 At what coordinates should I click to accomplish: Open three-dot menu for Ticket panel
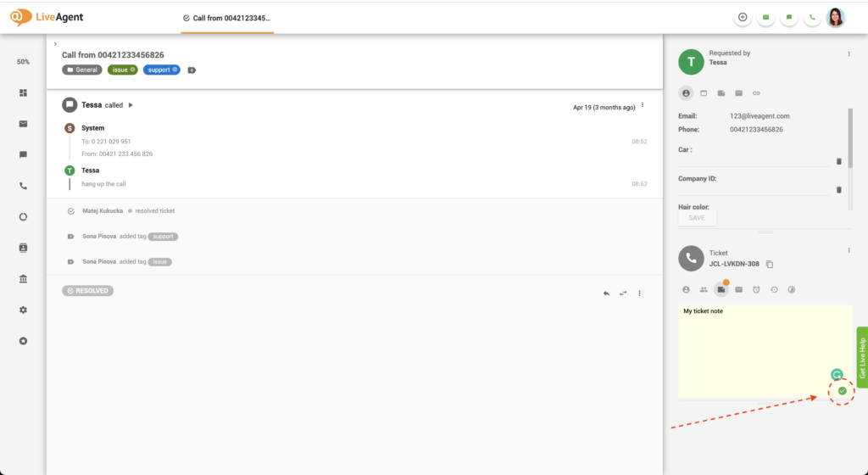[x=849, y=250]
